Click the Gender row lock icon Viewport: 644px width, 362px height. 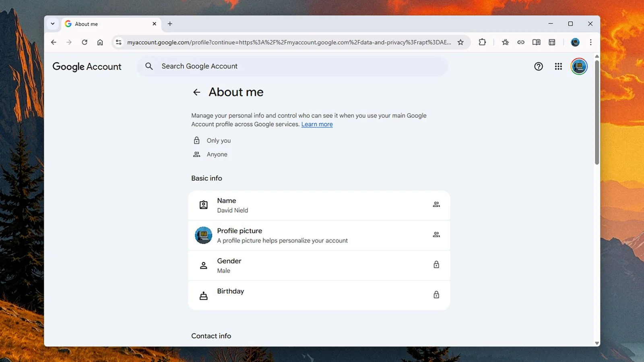coord(436,265)
